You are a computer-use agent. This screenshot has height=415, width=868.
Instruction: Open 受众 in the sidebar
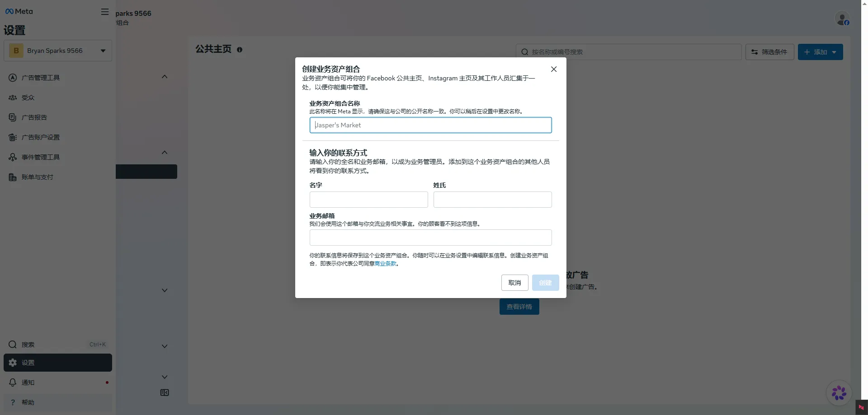[58, 98]
